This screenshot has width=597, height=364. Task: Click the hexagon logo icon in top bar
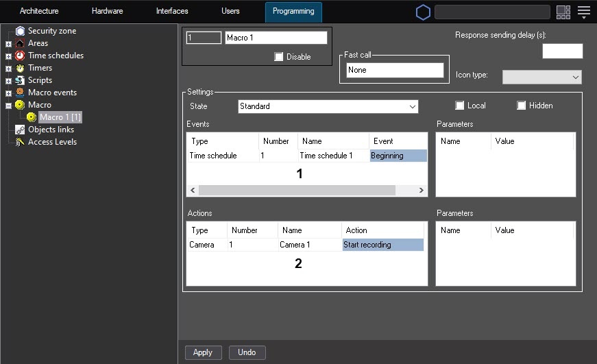423,12
